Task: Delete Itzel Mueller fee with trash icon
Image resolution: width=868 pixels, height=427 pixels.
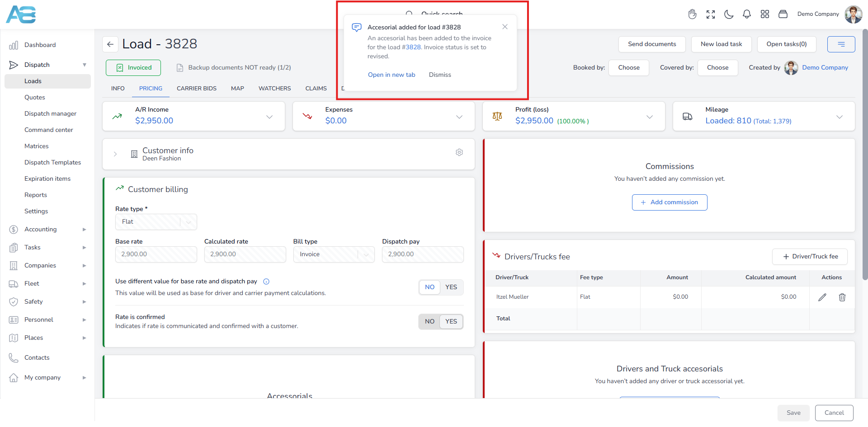Action: [842, 297]
